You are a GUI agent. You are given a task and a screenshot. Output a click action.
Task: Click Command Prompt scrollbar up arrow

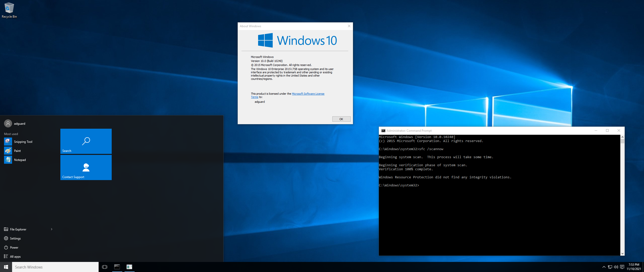pyautogui.click(x=623, y=137)
